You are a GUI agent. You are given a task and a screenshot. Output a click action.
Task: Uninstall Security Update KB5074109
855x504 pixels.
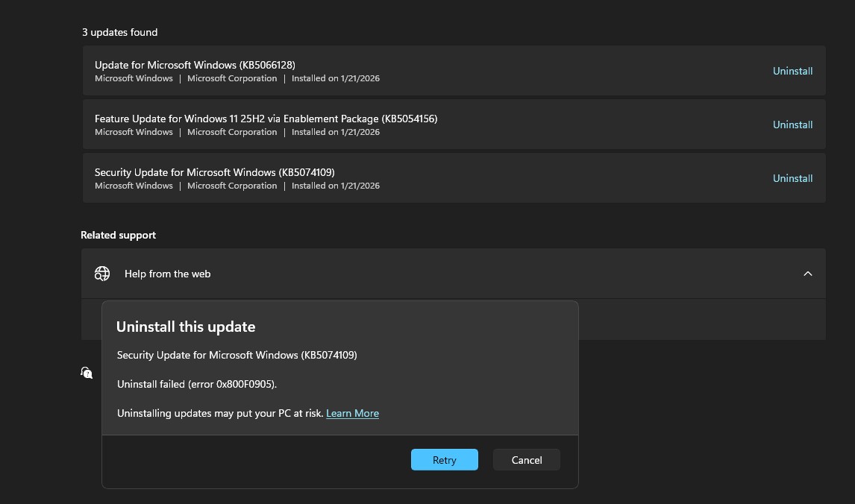click(792, 178)
